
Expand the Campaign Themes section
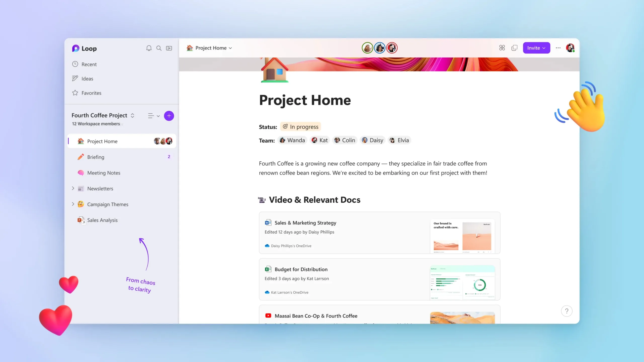pyautogui.click(x=72, y=204)
